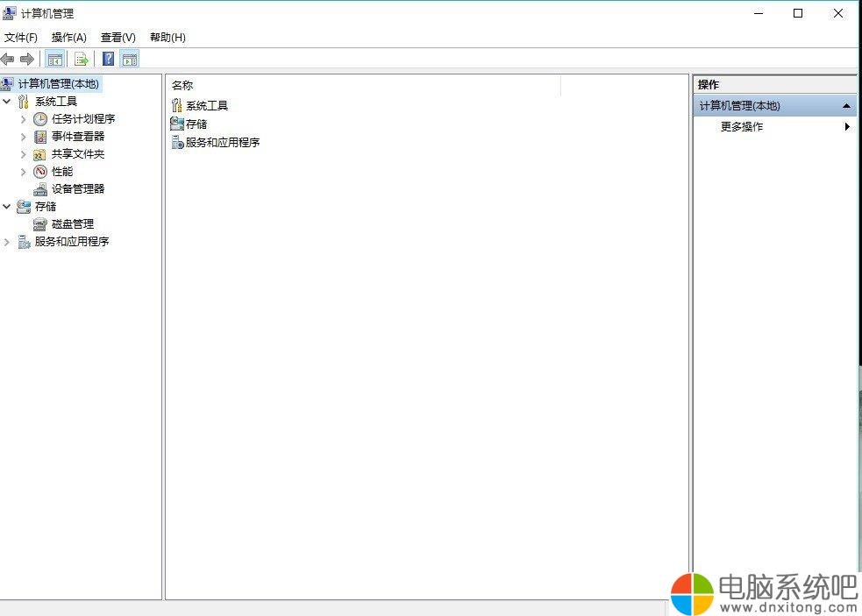This screenshot has height=616, width=862.
Task: Click the Forward arrow toolbar icon
Action: click(27, 59)
